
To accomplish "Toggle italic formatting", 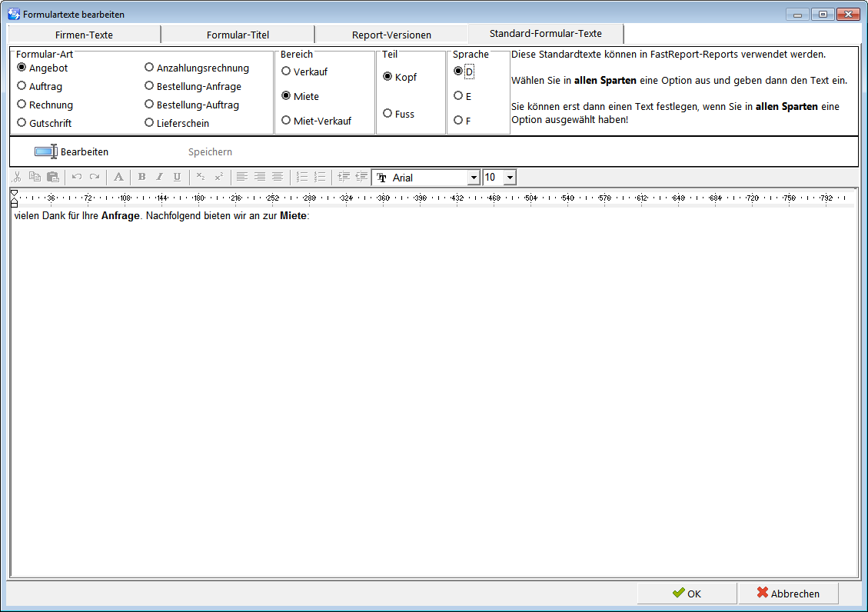I will pyautogui.click(x=159, y=177).
